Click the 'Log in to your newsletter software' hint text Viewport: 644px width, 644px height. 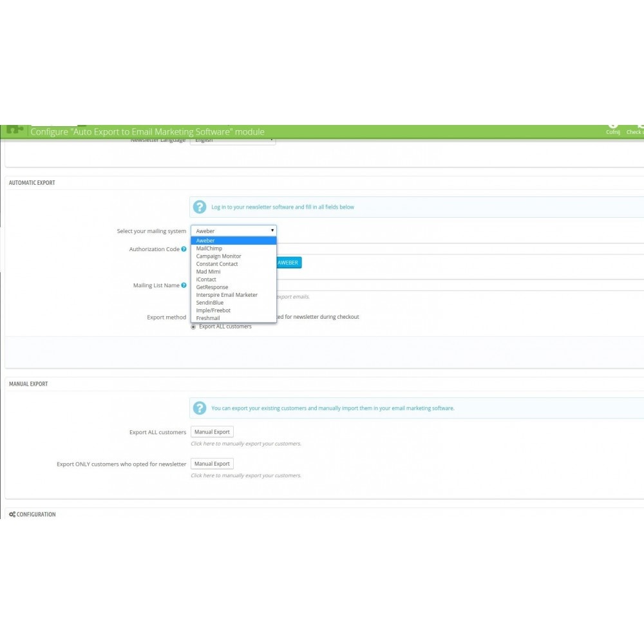point(283,207)
